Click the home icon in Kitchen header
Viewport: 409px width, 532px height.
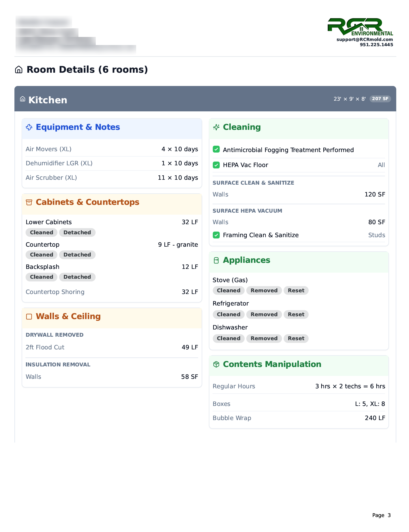(22, 99)
